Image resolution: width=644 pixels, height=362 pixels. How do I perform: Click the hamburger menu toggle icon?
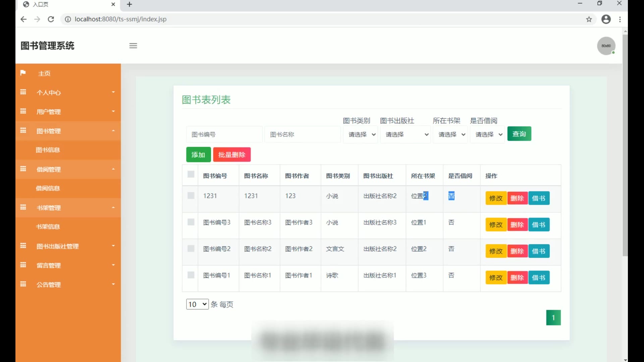[x=133, y=46]
